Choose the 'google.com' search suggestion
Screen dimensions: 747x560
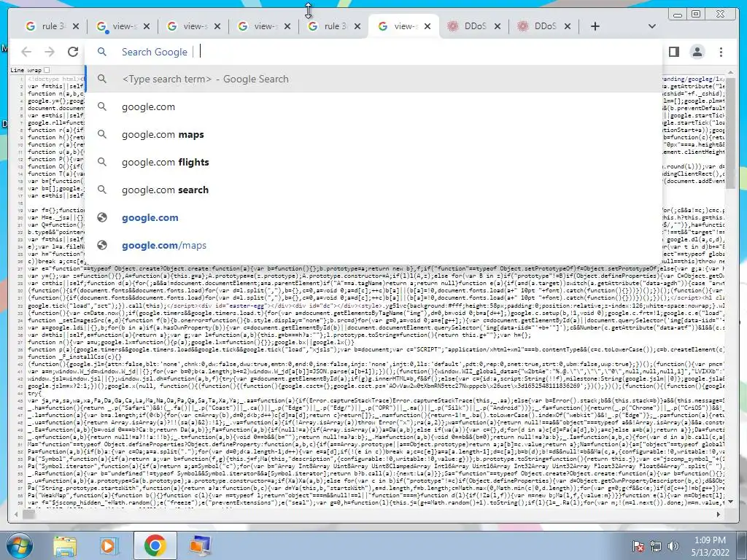click(x=374, y=106)
